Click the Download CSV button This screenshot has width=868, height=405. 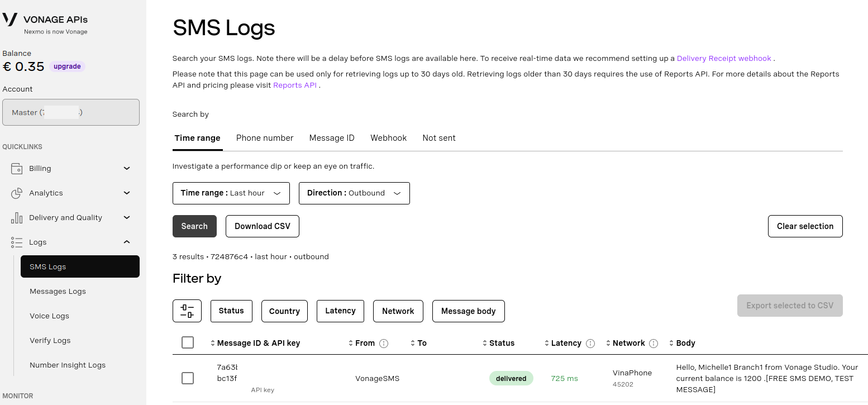pyautogui.click(x=263, y=226)
